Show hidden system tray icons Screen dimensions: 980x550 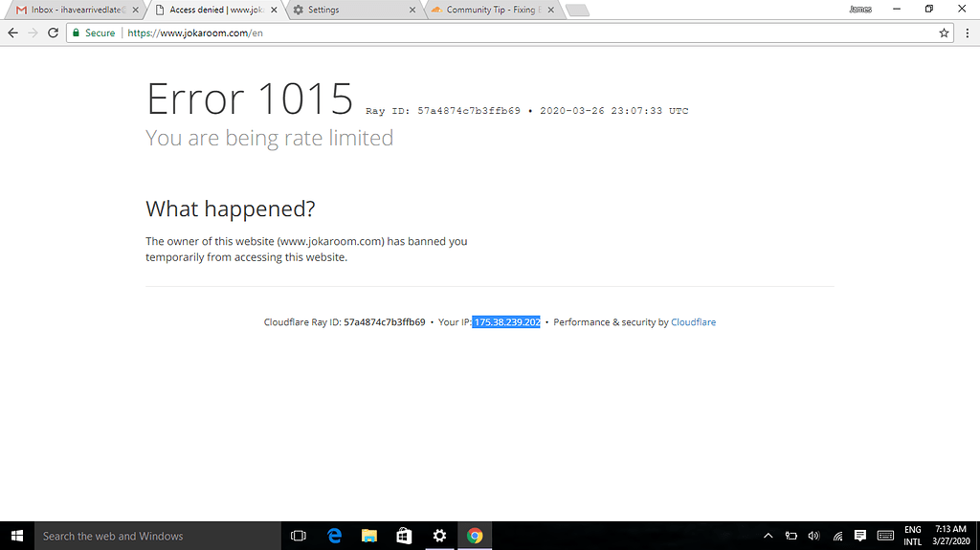pyautogui.click(x=768, y=536)
